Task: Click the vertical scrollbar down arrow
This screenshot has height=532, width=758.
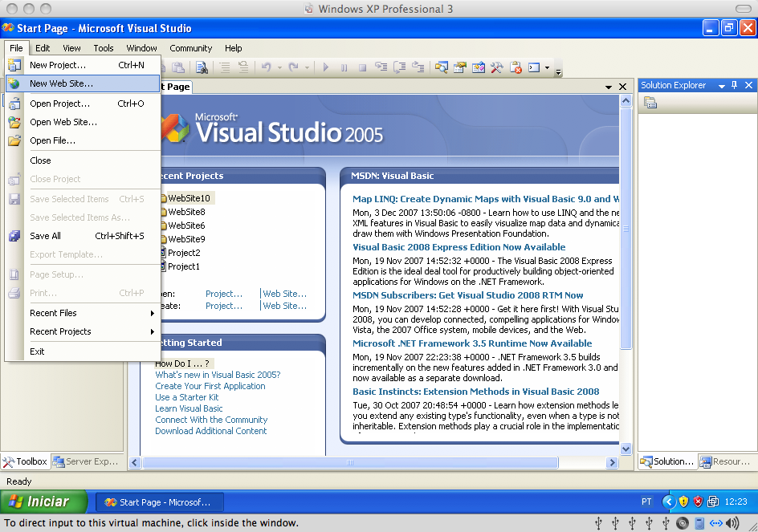Action: tap(626, 449)
